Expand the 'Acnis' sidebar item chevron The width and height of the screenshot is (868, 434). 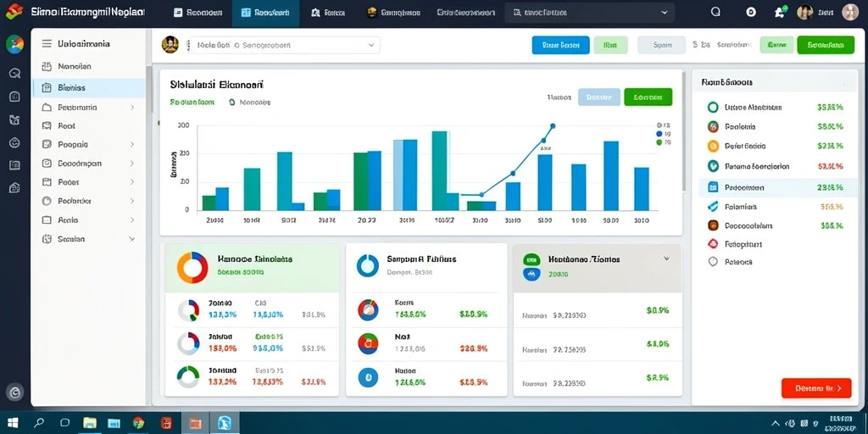pyautogui.click(x=131, y=220)
